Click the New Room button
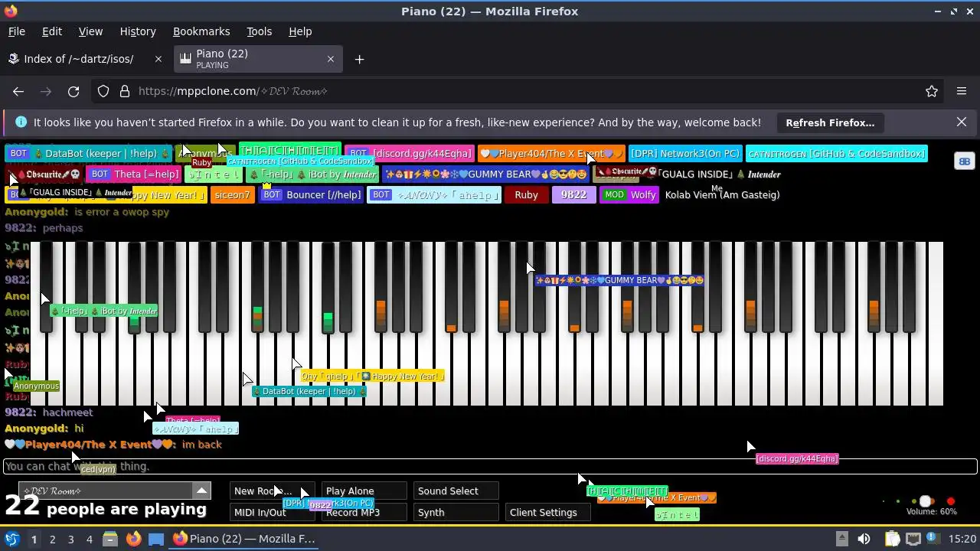The image size is (980, 551). click(x=272, y=491)
